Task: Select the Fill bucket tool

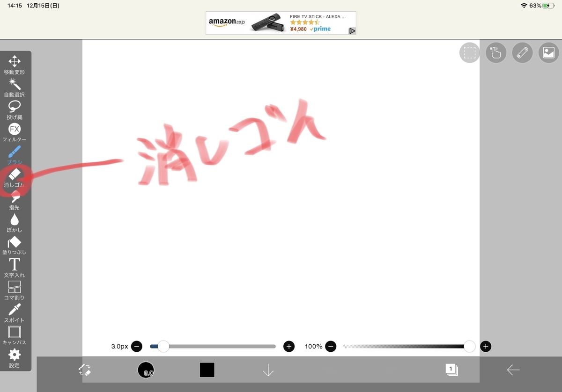Action: click(x=15, y=242)
